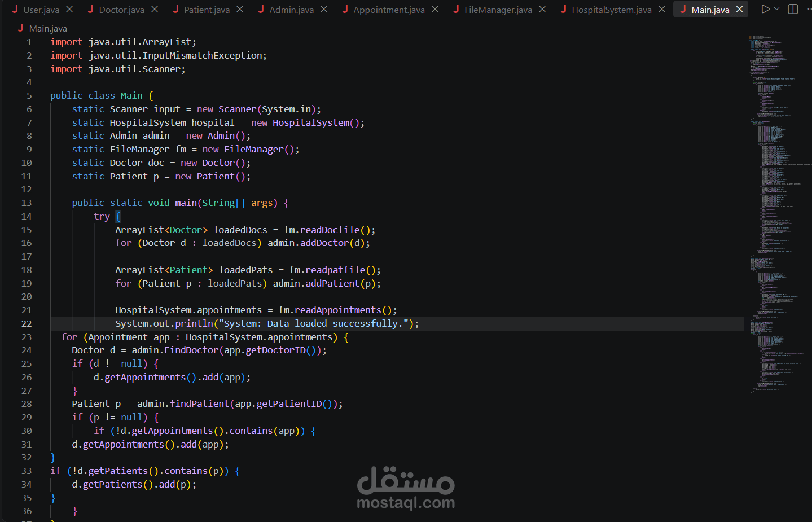Switch to the Patient.java tab
Image resolution: width=812 pixels, height=522 pixels.
coord(207,10)
